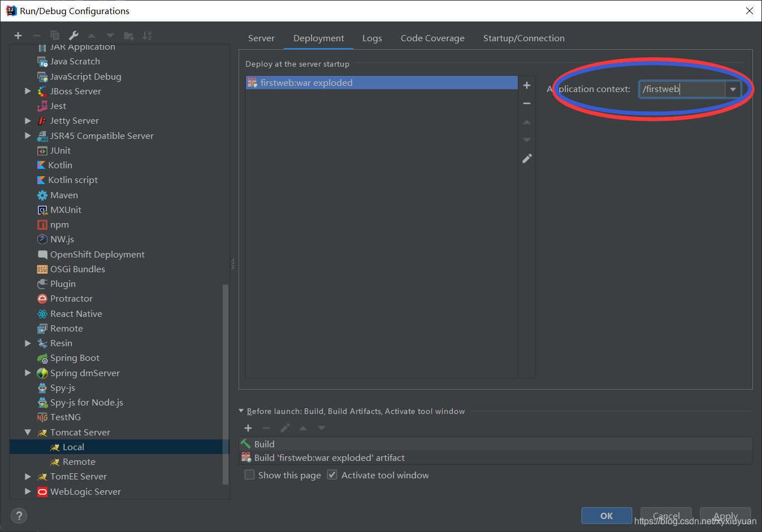Expand TomEE Server tree node

pos(28,477)
